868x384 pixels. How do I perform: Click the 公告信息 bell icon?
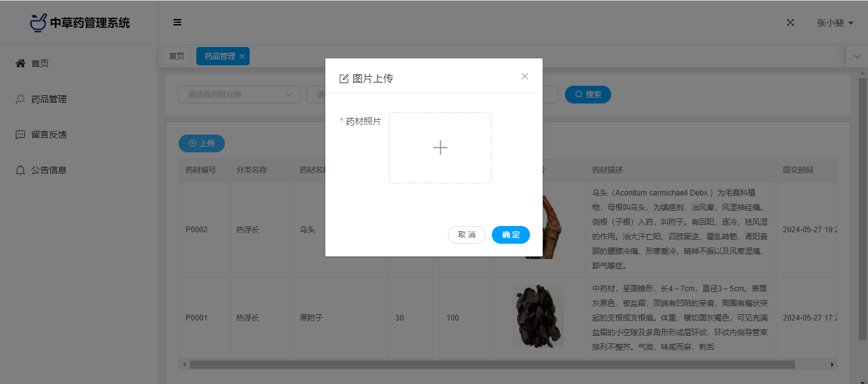[20, 170]
